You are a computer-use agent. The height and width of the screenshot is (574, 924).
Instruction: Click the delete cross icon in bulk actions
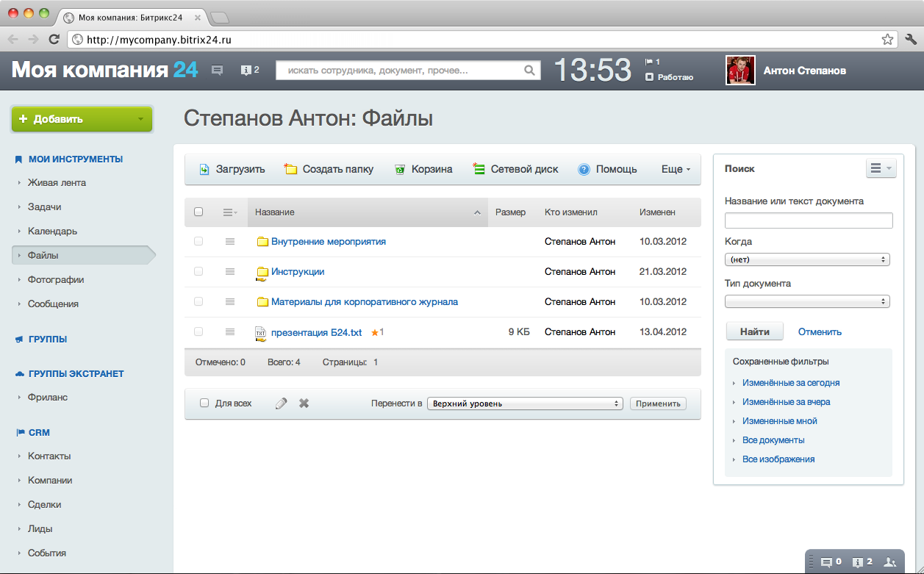coord(304,403)
